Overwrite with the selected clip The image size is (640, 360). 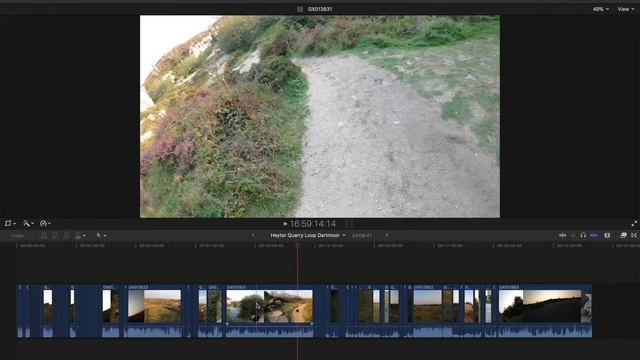coord(78,236)
